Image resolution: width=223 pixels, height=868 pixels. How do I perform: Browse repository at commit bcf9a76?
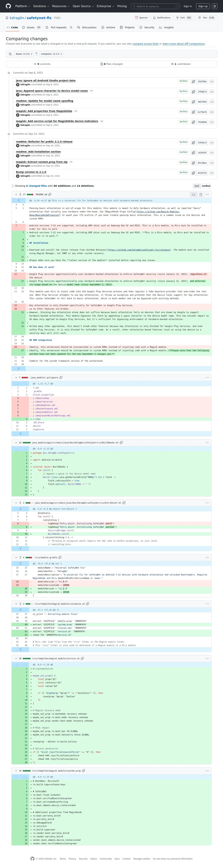[x=212, y=112]
